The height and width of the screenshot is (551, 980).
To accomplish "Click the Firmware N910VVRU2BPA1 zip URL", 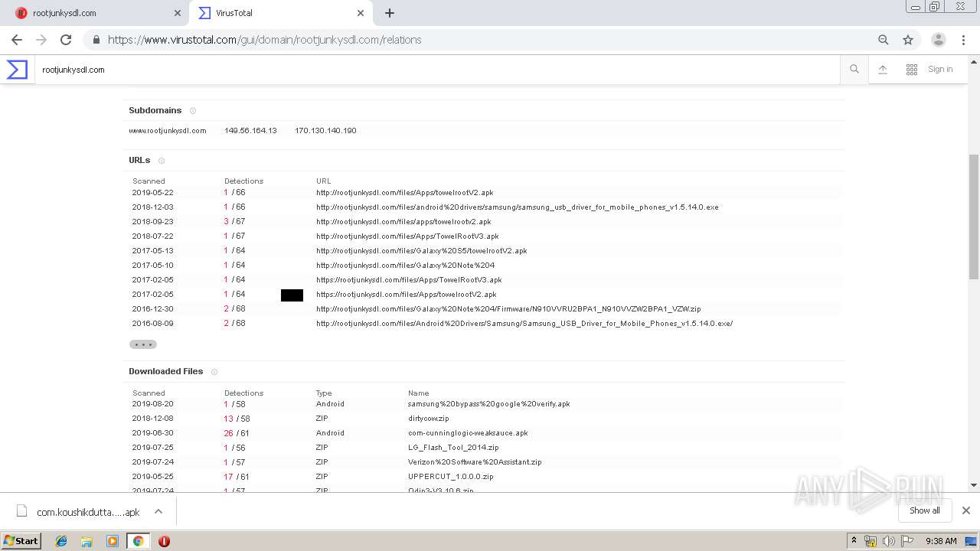I will point(508,309).
